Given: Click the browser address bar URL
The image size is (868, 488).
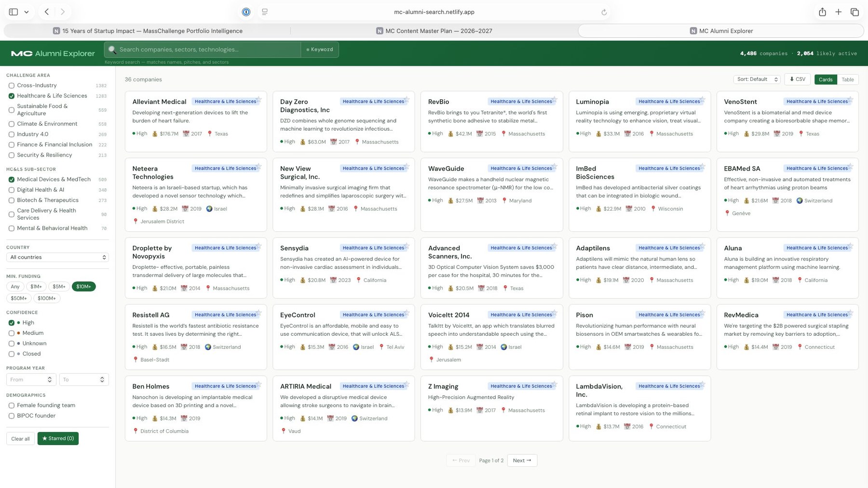Looking at the screenshot, I should click(x=434, y=12).
